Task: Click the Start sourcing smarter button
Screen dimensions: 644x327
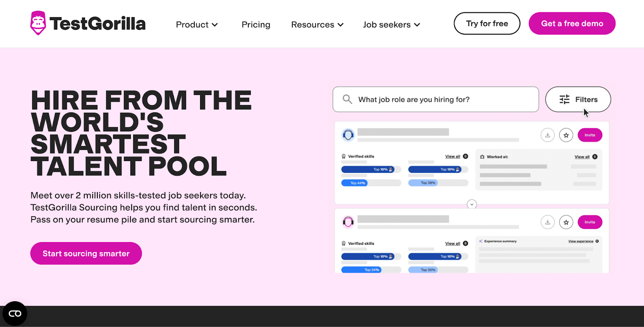Action: coord(86,253)
